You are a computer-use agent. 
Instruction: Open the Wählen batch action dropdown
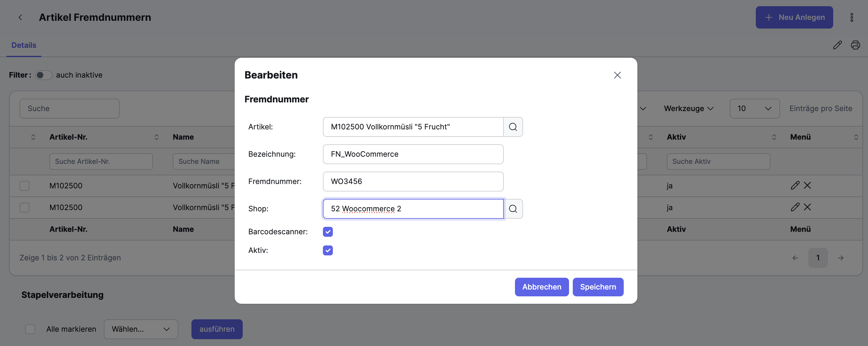(140, 329)
